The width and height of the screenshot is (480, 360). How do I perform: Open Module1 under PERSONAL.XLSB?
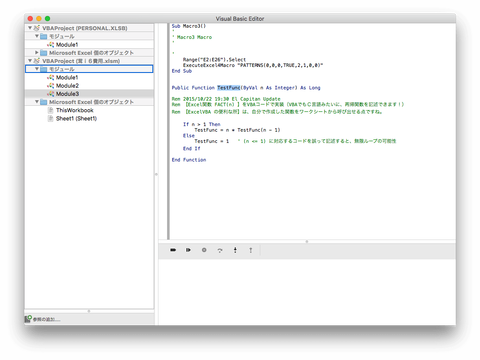[67, 44]
